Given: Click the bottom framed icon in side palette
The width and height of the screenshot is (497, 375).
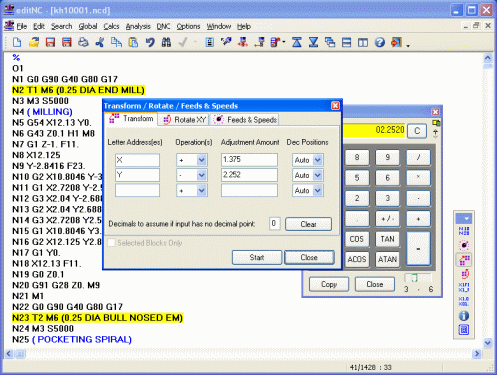Looking at the screenshot, I should 464,330.
